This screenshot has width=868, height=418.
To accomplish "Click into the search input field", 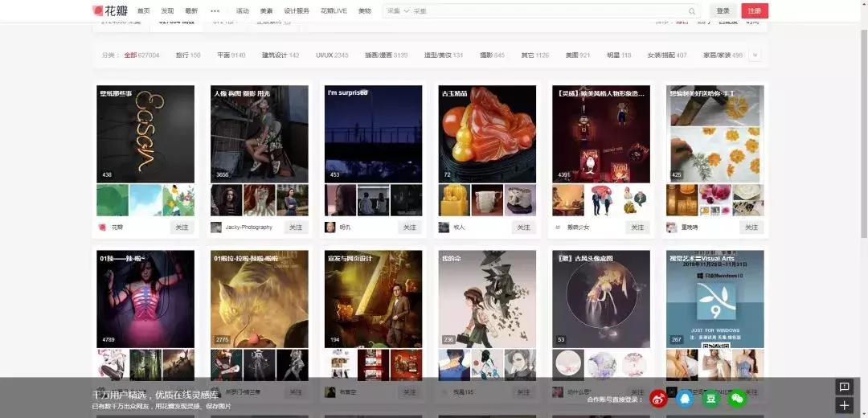I will [548, 11].
